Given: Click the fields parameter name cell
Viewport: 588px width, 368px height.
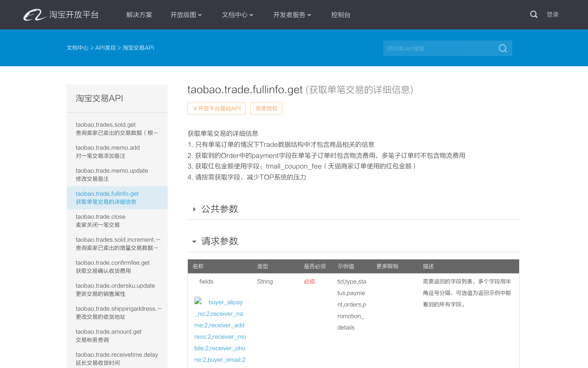Looking at the screenshot, I should pos(206,281).
